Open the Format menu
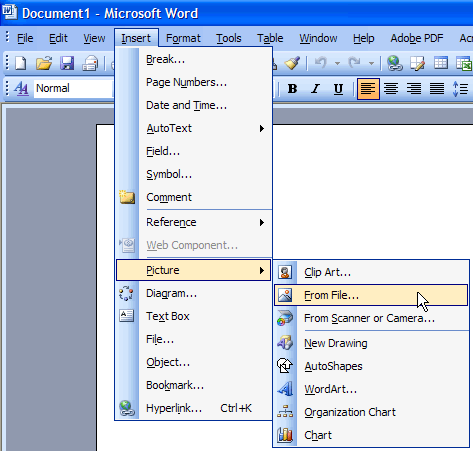Image resolution: width=473 pixels, height=451 pixels. 183,38
